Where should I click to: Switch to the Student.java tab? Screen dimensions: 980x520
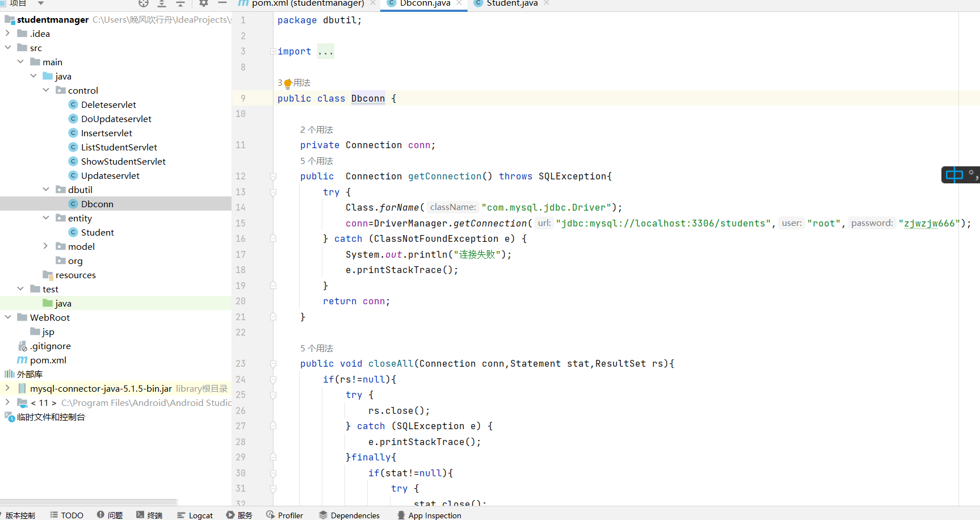point(506,3)
